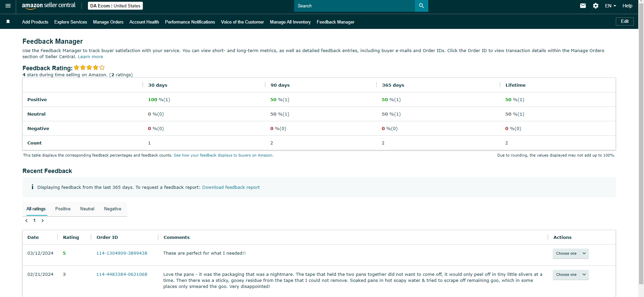644x297 pixels.
Task: Open order 114-1304909-3899438
Action: (x=122, y=253)
